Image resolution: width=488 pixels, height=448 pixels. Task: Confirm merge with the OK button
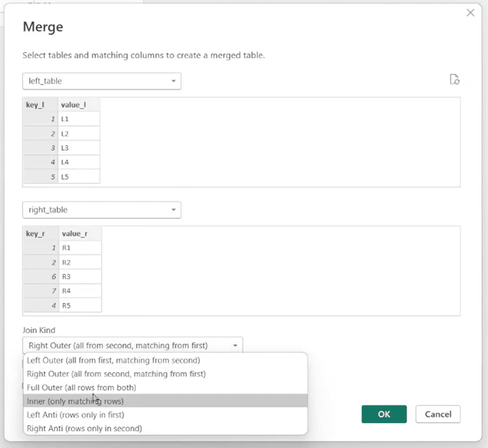(384, 414)
